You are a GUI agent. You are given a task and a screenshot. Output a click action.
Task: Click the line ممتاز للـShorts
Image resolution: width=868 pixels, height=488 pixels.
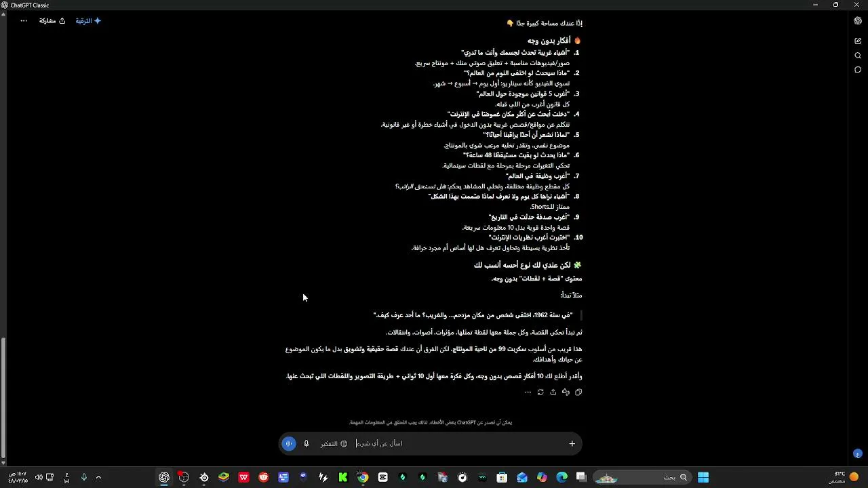550,207
